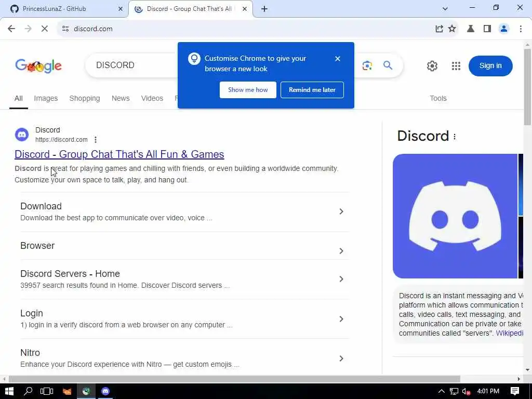Image resolution: width=532 pixels, height=399 pixels.
Task: Expand the Nitro sitelink chevron
Action: [341, 358]
